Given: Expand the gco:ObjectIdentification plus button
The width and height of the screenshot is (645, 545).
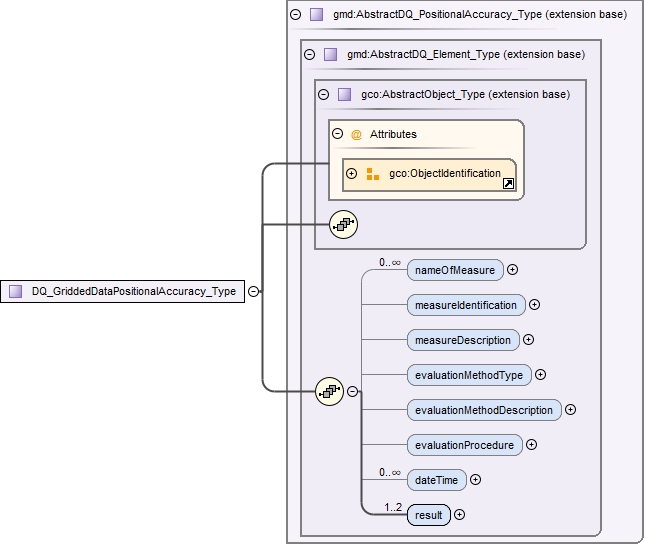Looking at the screenshot, I should click(352, 174).
